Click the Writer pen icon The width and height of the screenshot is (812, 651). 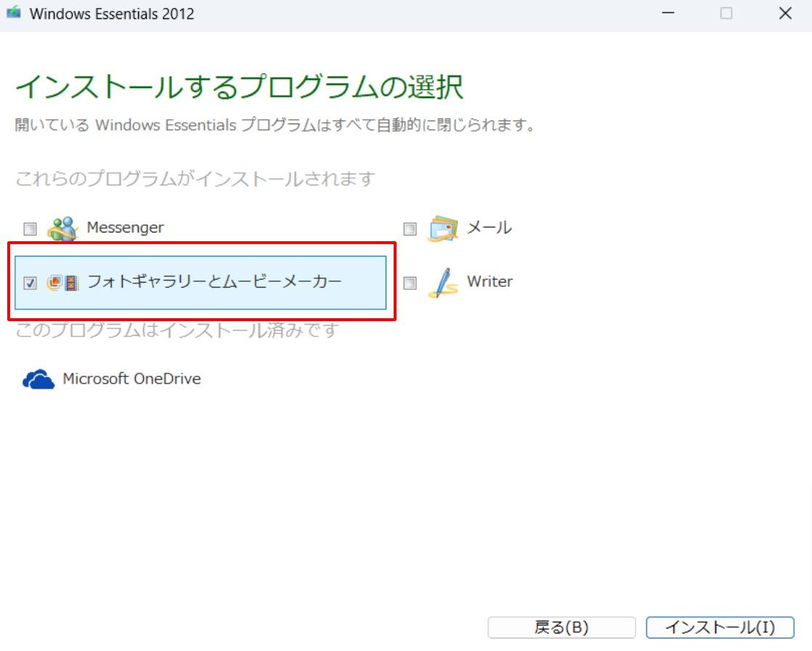pyautogui.click(x=443, y=283)
